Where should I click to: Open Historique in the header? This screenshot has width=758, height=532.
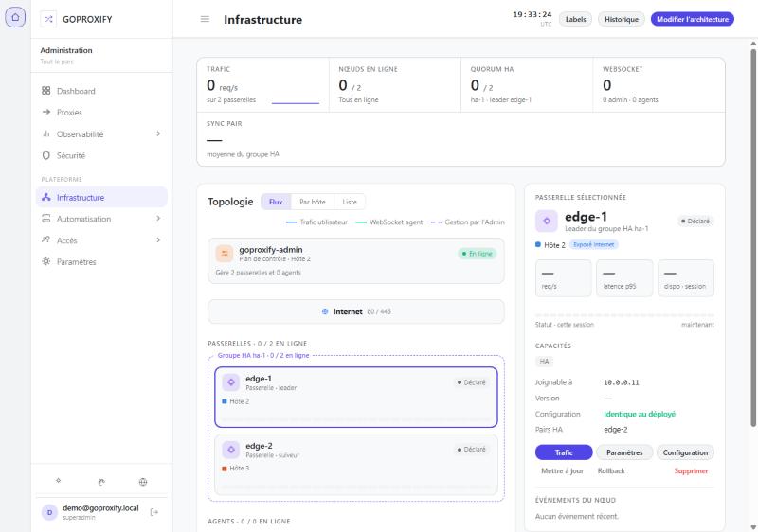pos(622,19)
